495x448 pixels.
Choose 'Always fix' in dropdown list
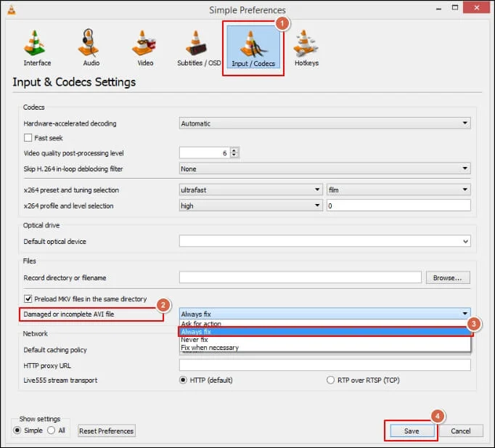pyautogui.click(x=325, y=332)
